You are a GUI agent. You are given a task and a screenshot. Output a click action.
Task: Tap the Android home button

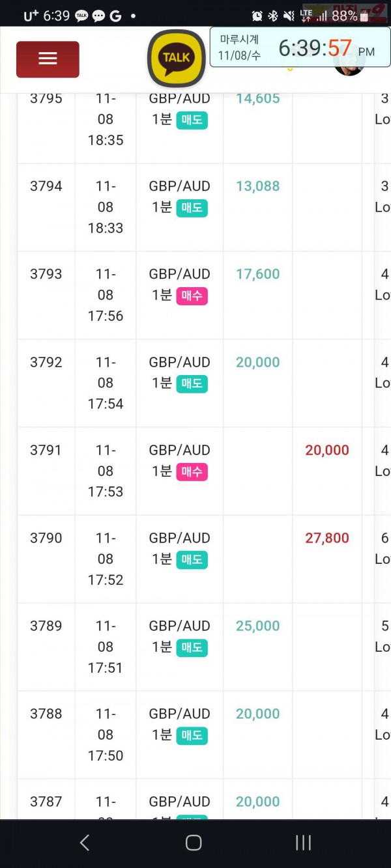(x=194, y=843)
